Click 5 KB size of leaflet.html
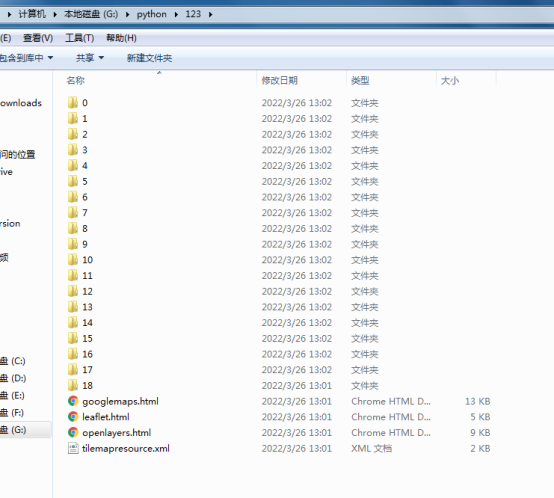The width and height of the screenshot is (554, 498). coord(481,417)
